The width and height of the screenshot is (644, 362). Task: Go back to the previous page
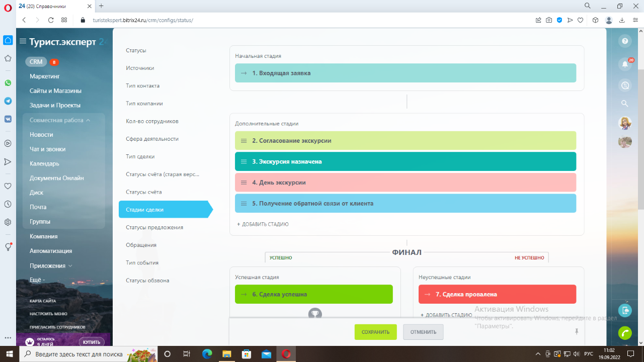[24, 20]
